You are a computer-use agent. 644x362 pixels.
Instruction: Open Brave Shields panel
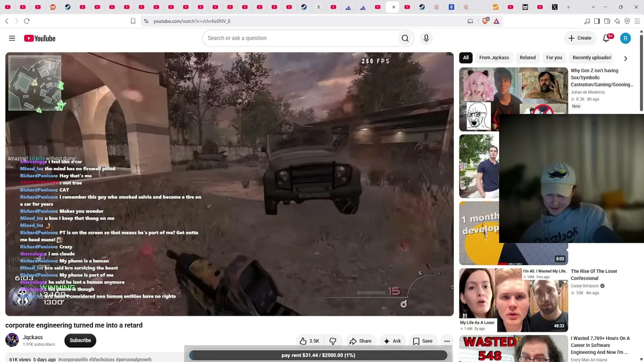coord(486,21)
